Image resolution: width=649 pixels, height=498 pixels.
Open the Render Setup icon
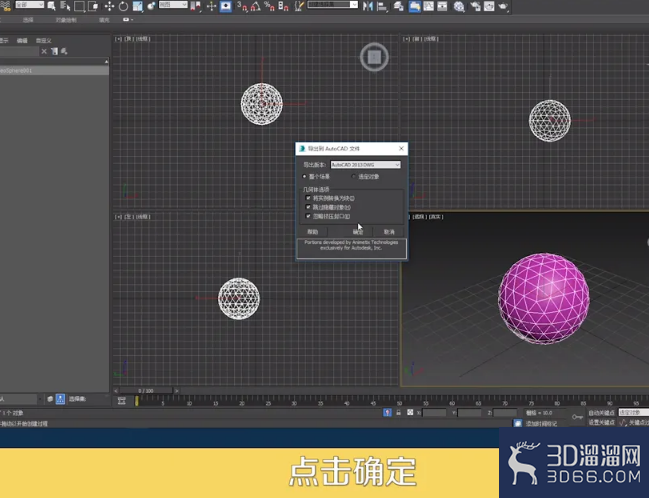pos(475,6)
